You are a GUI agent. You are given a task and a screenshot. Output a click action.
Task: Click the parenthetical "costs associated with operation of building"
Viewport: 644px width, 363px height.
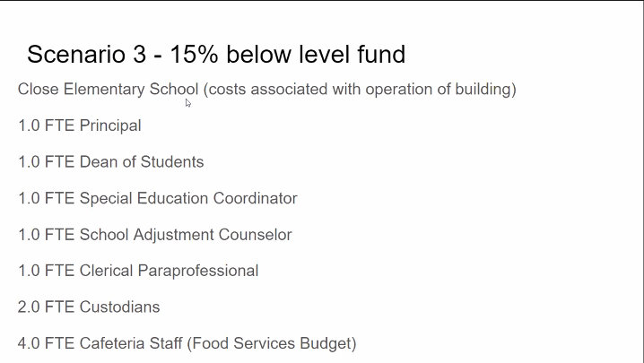[x=360, y=90]
